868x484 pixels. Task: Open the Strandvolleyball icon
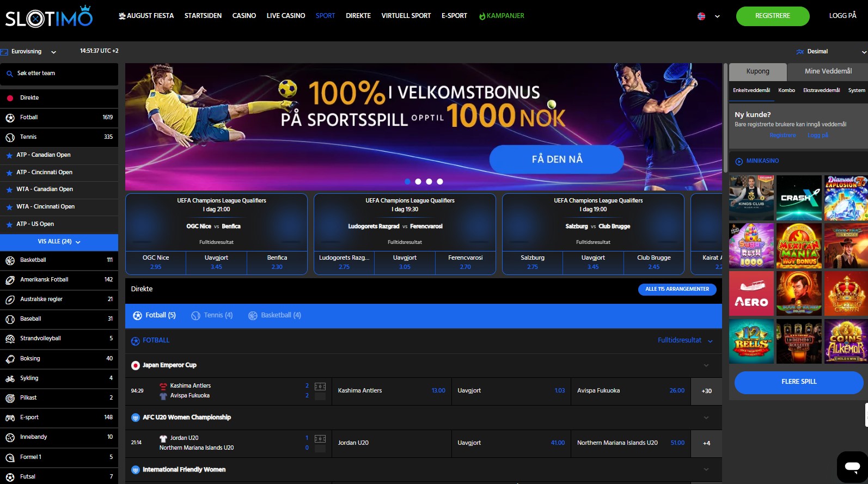click(x=10, y=339)
